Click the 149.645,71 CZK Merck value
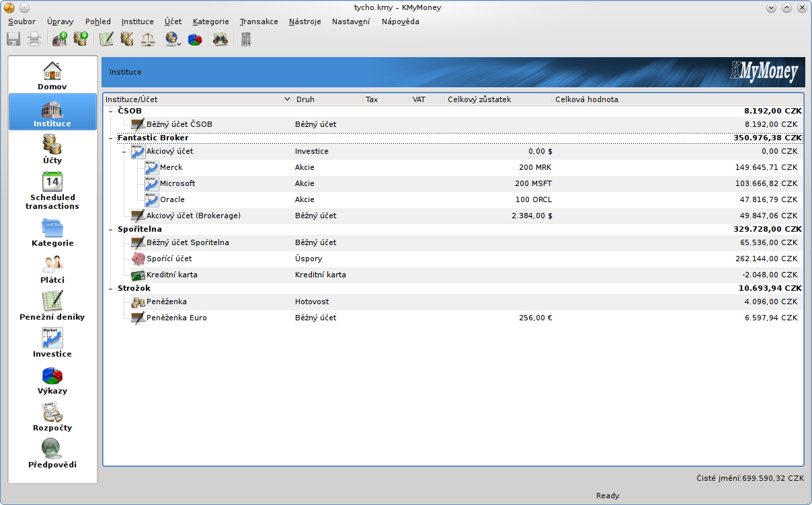812x505 pixels. [766, 167]
